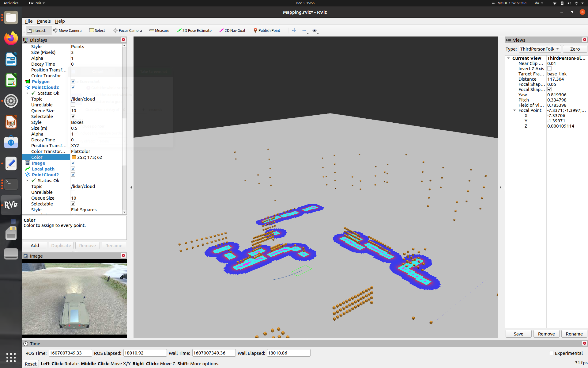Screen dimensions: 588x368
Task: Select the Image display item
Action: [38, 163]
